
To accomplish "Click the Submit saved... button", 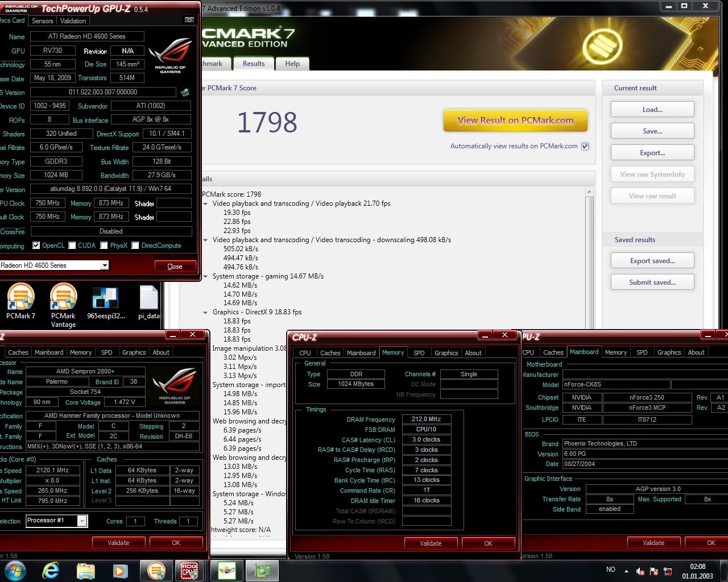I will [652, 282].
